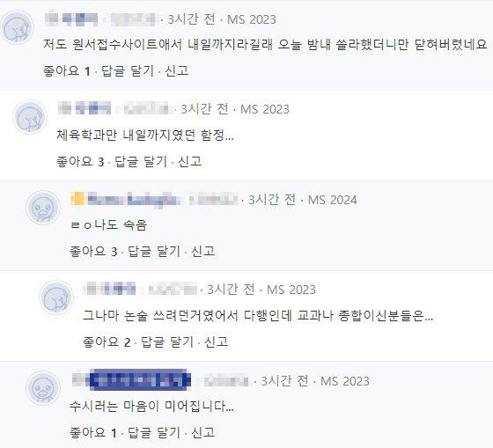This screenshot has width=493, height=448.
Task: Click avatar beside the 원서접수사이트 comment
Action: click(x=17, y=26)
